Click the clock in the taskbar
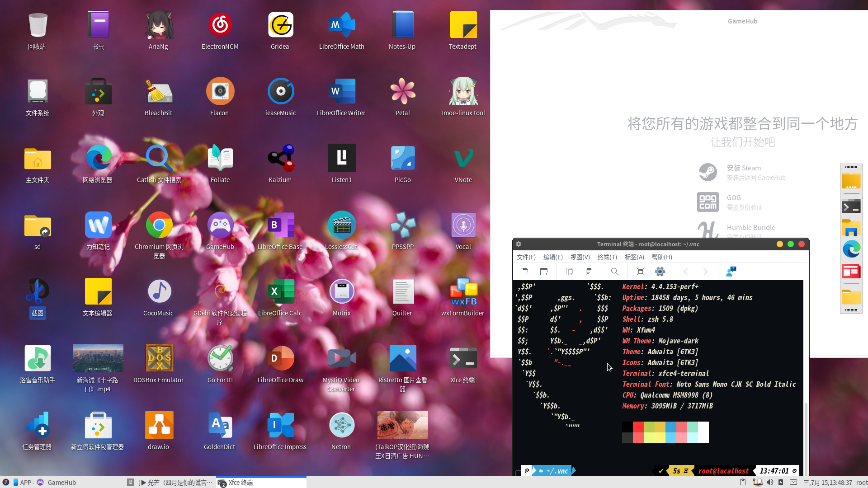868x488 pixels. point(828,483)
